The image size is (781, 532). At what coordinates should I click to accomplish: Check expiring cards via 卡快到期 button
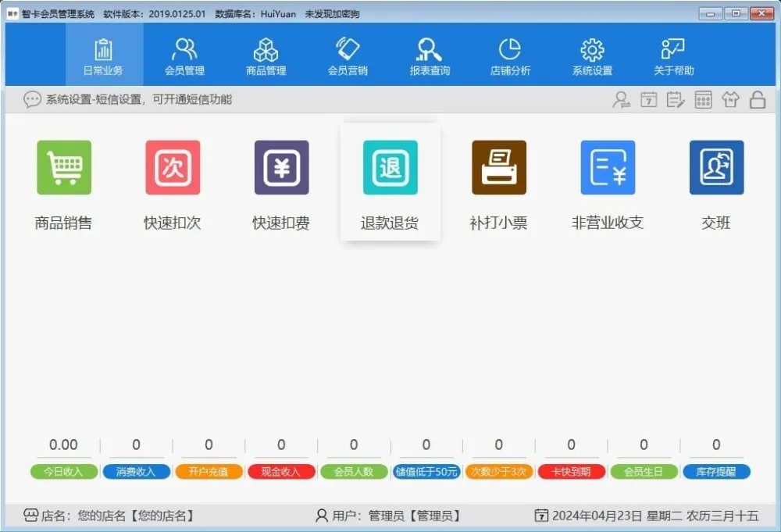point(571,471)
